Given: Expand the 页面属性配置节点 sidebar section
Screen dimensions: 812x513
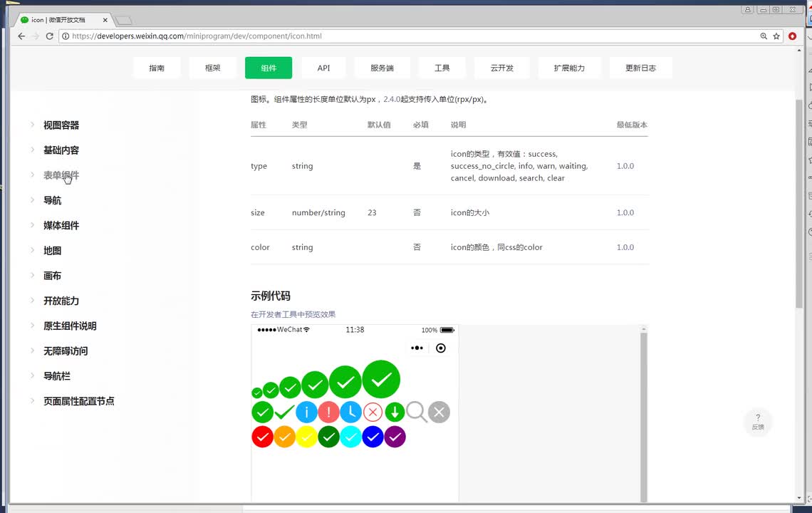Looking at the screenshot, I should 79,401.
